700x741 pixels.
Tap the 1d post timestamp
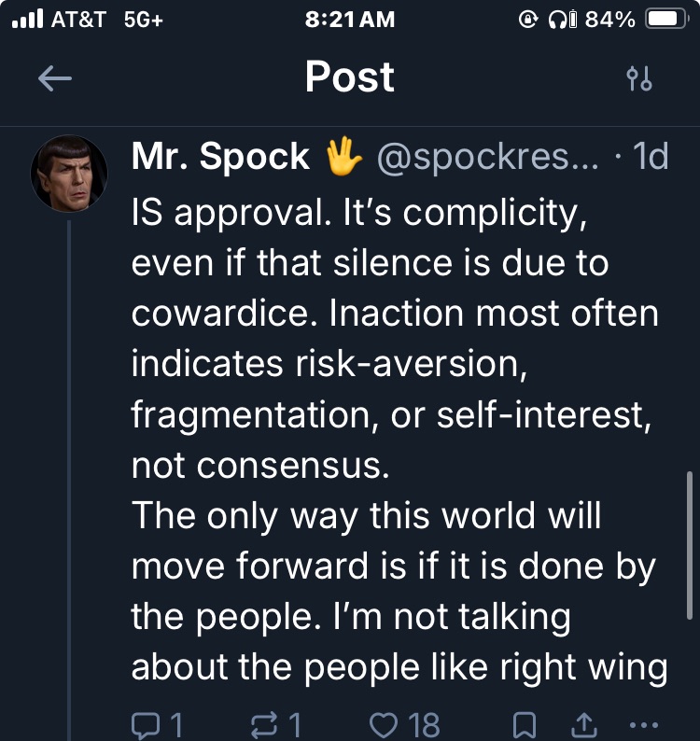(650, 157)
